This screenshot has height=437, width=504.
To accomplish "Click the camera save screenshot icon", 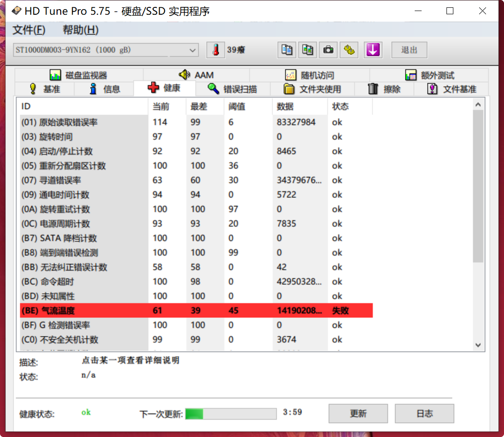I will pos(328,50).
